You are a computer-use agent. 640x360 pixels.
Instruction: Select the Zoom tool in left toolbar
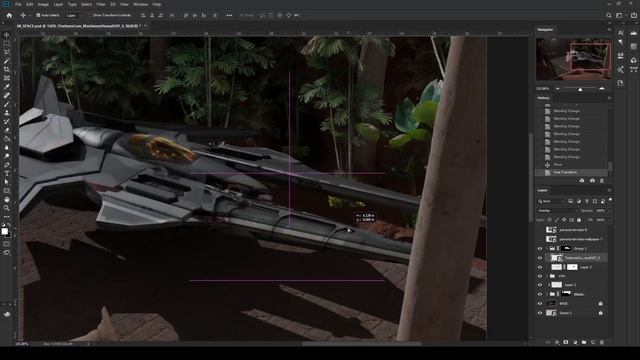coord(7,208)
